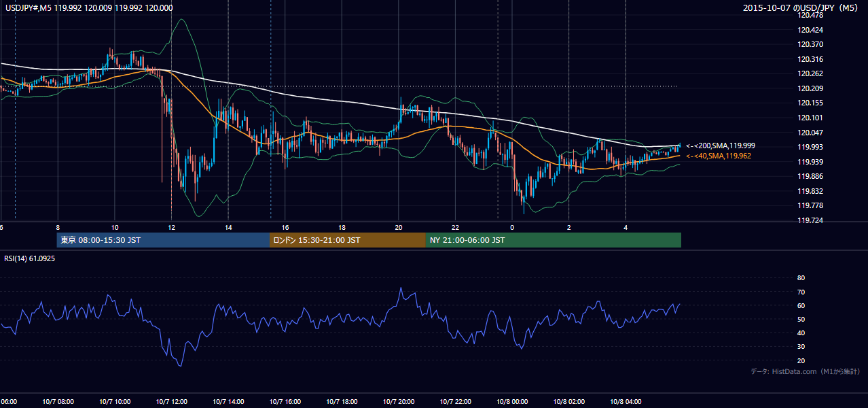Click the hour 0 mark on the upper time axis
868x408 pixels.
click(x=512, y=228)
